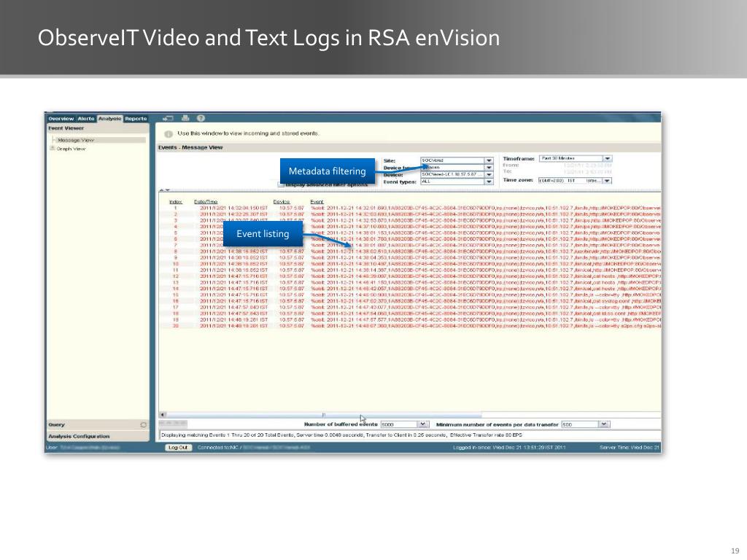Select Graph View tree item
The height and width of the screenshot is (560, 747).
click(71, 149)
